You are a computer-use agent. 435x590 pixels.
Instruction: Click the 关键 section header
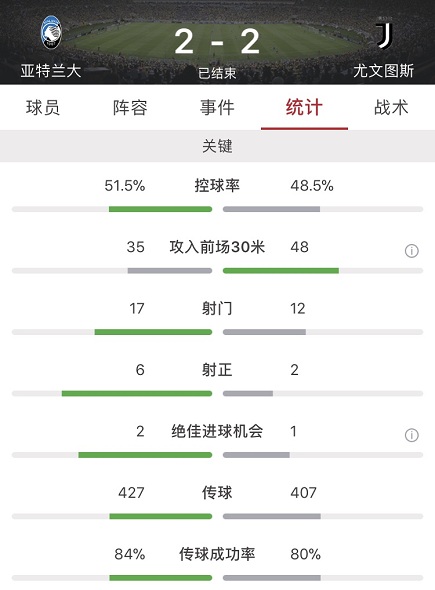point(218,146)
